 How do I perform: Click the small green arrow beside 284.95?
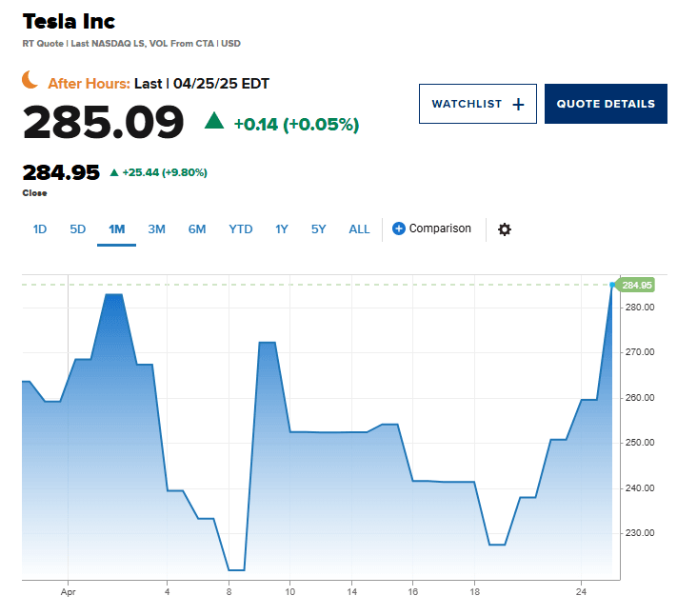[x=114, y=172]
